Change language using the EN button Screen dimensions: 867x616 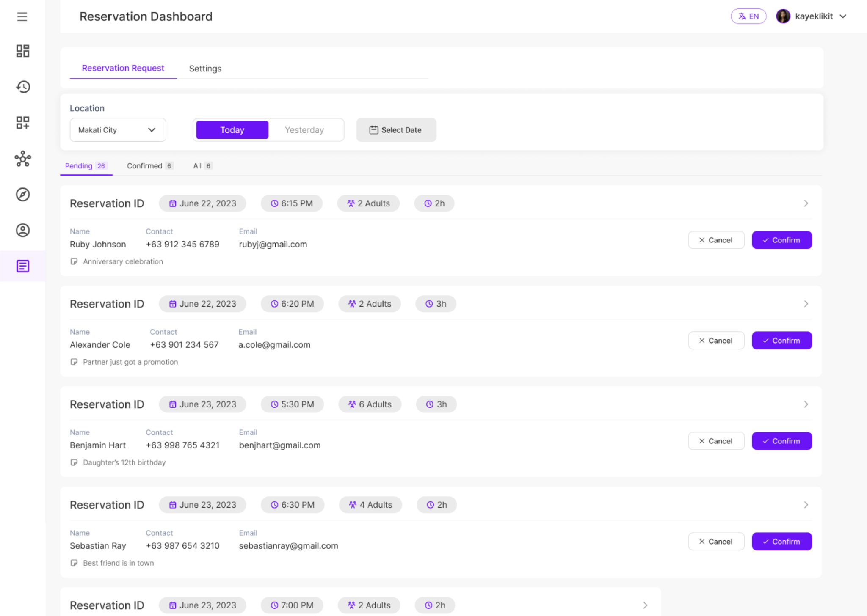748,16
